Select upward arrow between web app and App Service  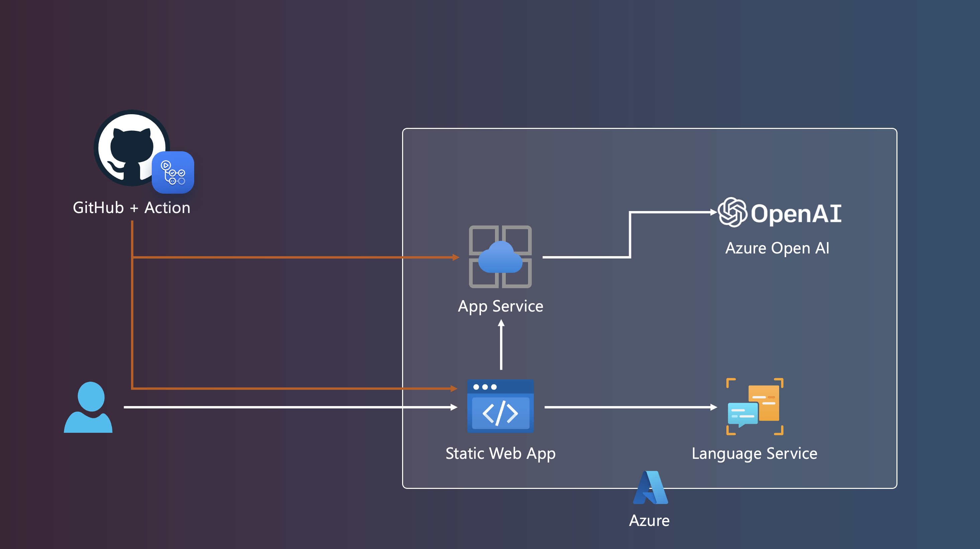(x=501, y=344)
